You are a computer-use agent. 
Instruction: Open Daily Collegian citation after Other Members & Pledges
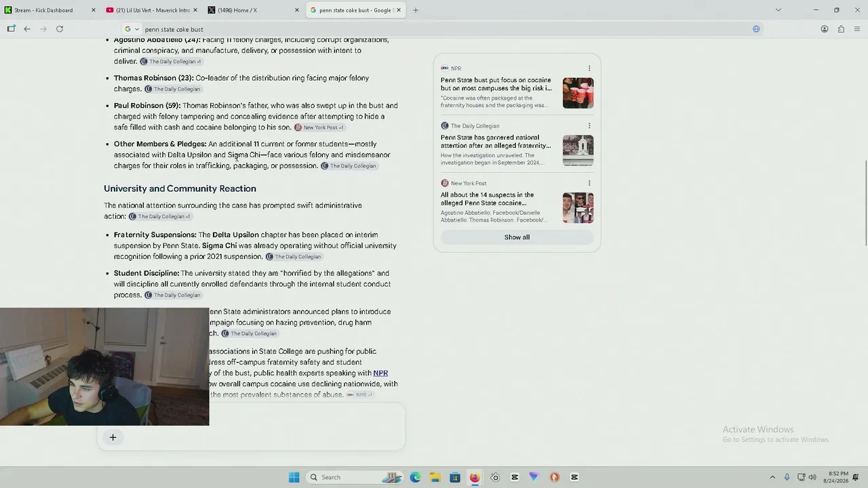[348, 166]
